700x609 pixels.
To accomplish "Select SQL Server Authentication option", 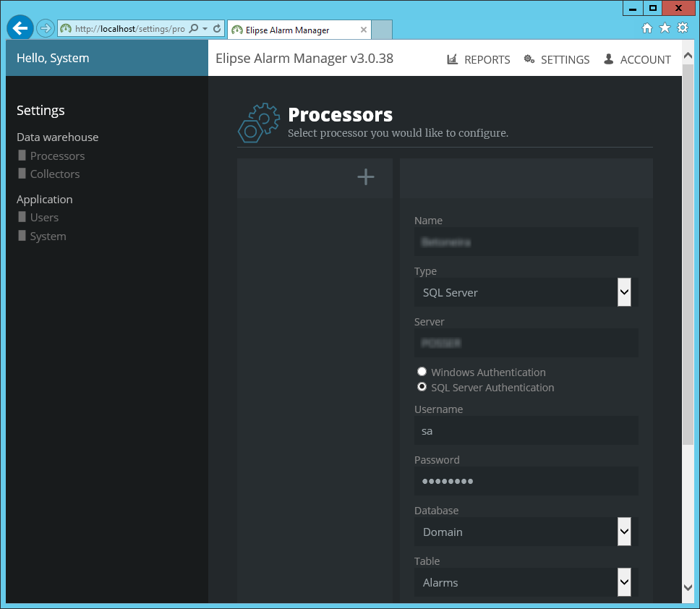I will coord(422,387).
